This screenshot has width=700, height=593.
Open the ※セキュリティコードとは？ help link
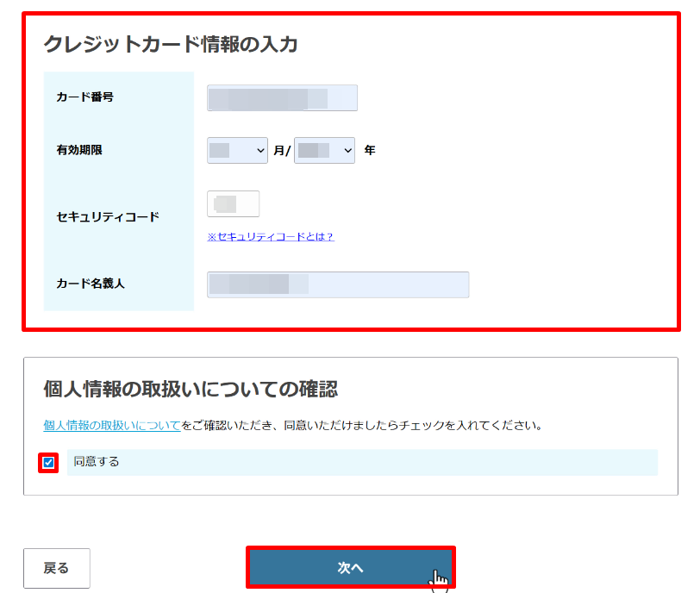coord(271,237)
